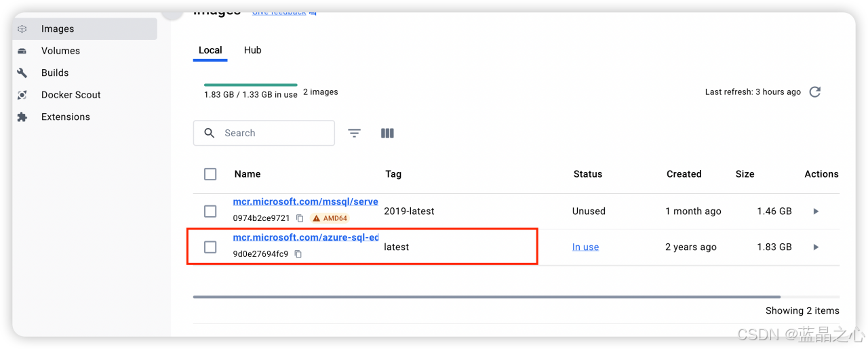Screen dimensions: 868x349
Task: Sort by the Status column header
Action: pyautogui.click(x=588, y=174)
